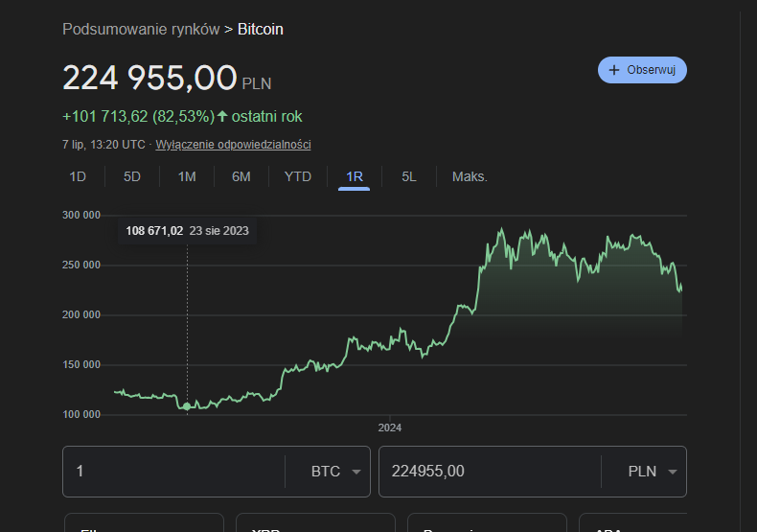The height and width of the screenshot is (532, 757).
Task: Click the 2024 x-axis label
Action: pyautogui.click(x=390, y=428)
